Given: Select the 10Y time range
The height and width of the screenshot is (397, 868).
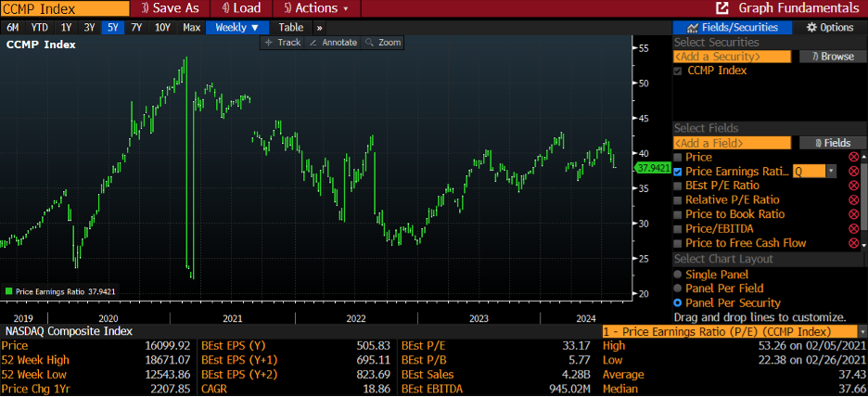Looking at the screenshot, I should coord(162,27).
